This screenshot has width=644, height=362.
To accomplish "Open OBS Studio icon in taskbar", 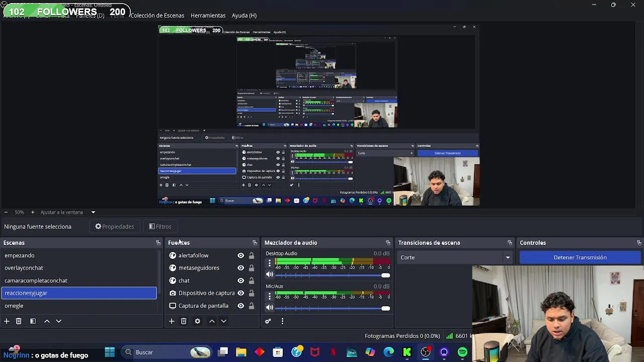I will [x=426, y=352].
